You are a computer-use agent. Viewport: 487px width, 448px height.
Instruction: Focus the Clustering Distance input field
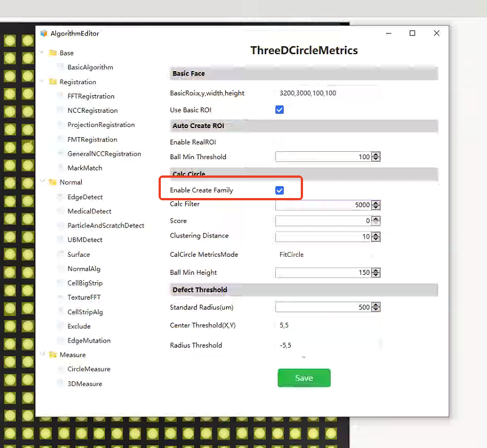point(323,236)
